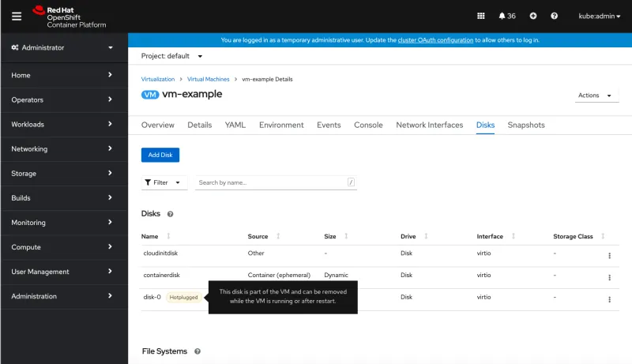Open kebab menu for cloudinitdisk row

click(609, 256)
